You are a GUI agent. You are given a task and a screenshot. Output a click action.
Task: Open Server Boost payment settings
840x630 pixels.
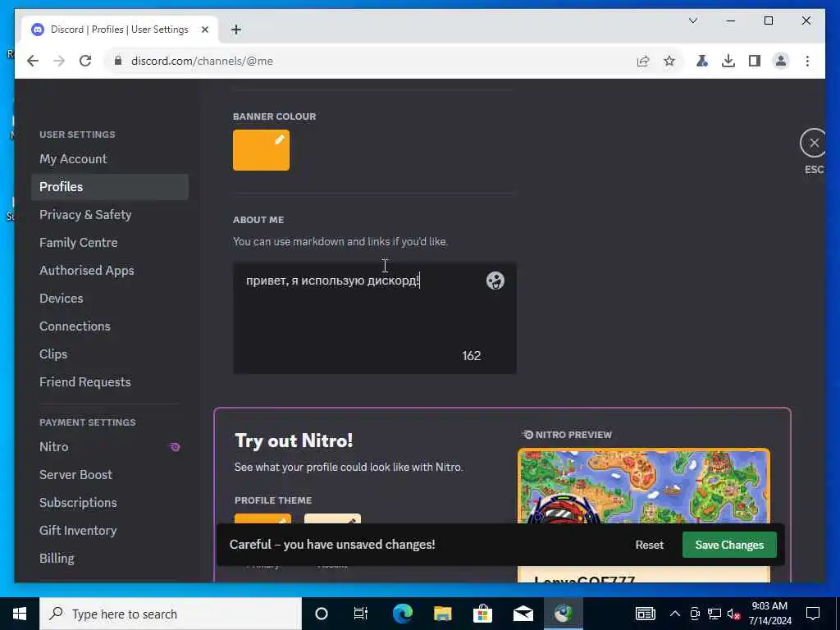coord(110,475)
